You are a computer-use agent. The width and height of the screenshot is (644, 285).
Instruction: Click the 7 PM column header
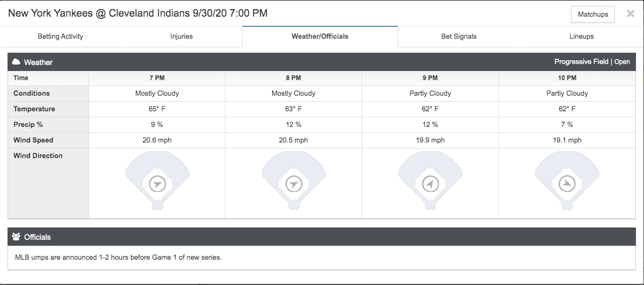coord(157,78)
